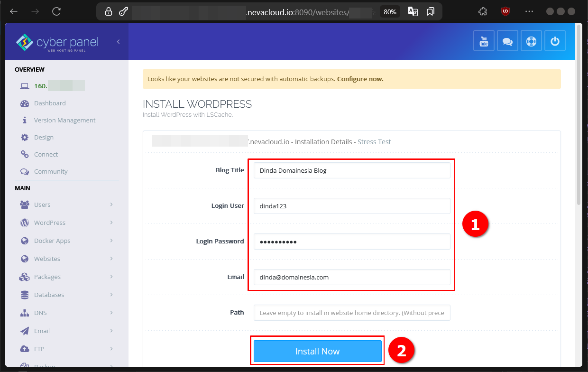Expand the Packages menu chevron
This screenshot has height=372, width=588.
pos(111,277)
